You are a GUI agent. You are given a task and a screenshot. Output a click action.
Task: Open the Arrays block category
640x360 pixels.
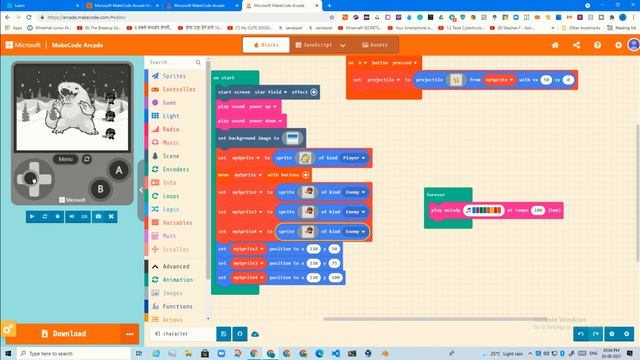[x=174, y=319]
